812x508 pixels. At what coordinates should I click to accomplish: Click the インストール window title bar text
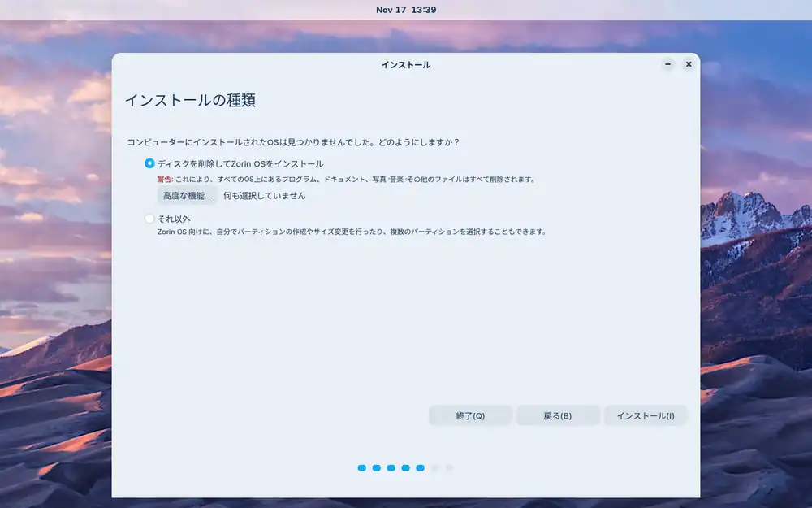[x=406, y=64]
